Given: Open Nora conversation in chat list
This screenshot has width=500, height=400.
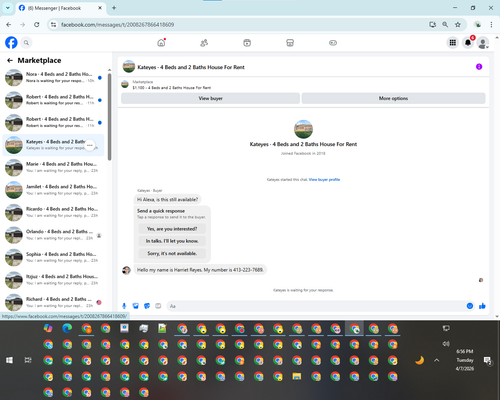Looking at the screenshot, I should [x=53, y=78].
